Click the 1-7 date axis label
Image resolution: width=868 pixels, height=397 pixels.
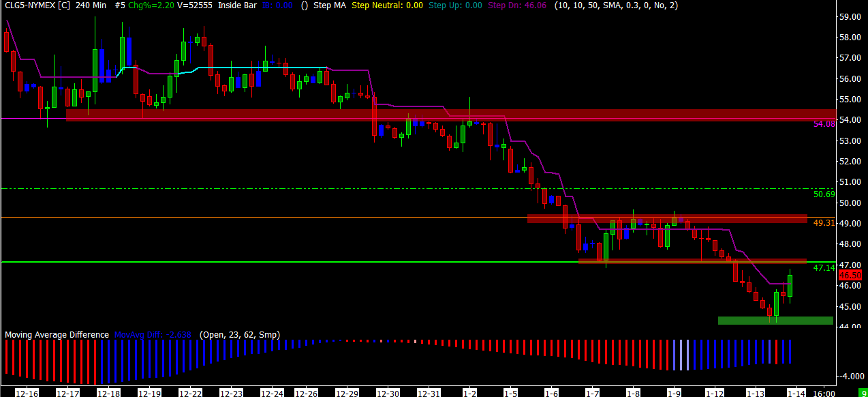592,393
